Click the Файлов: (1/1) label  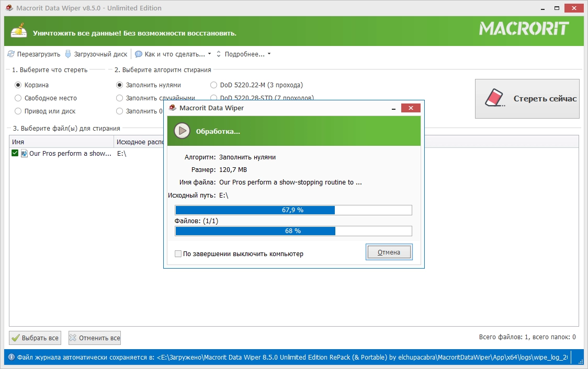[196, 221]
